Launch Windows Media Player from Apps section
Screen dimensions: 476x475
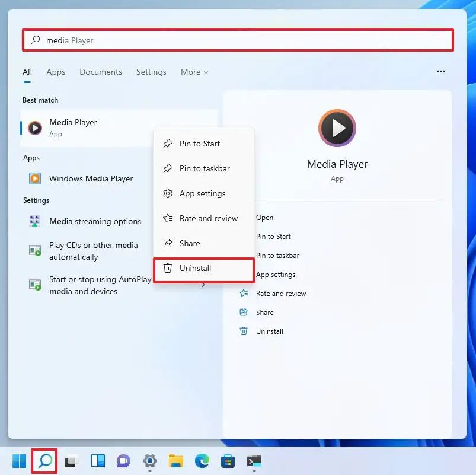pos(79,178)
